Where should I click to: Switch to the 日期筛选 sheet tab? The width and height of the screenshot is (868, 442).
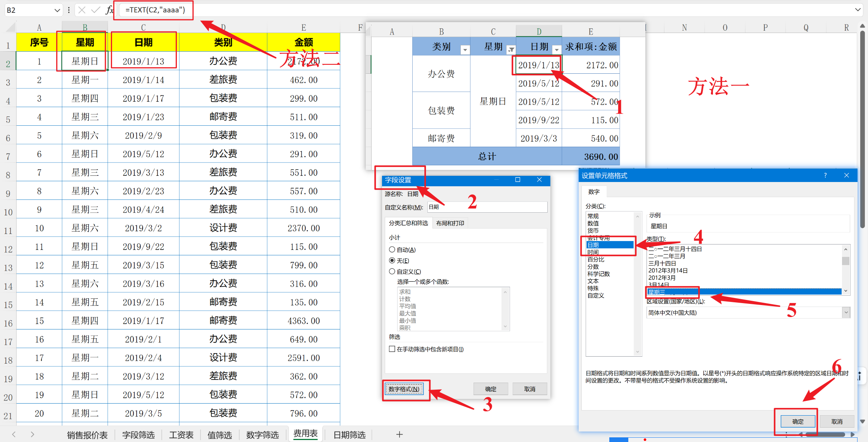pyautogui.click(x=349, y=435)
